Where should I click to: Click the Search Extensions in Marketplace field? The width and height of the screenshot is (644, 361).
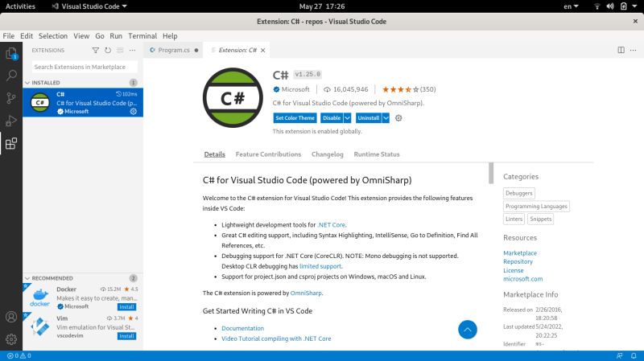[x=85, y=67]
